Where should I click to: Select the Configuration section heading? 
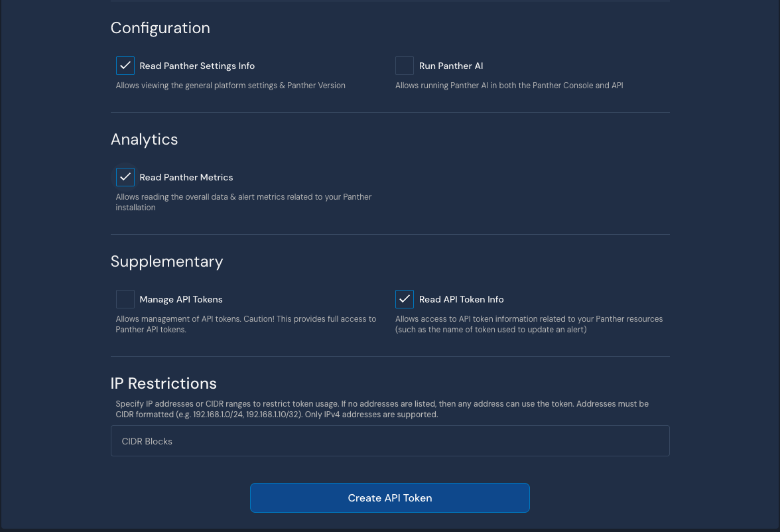click(x=160, y=28)
